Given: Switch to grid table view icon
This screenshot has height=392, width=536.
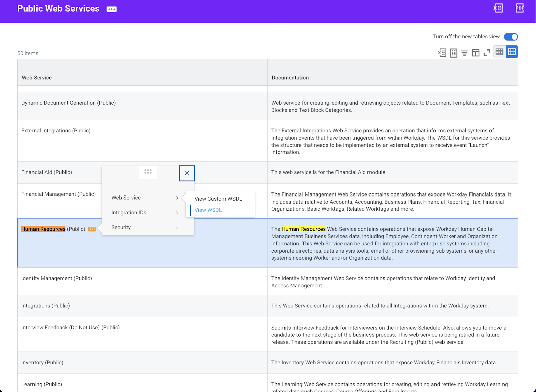Looking at the screenshot, I should click(512, 52).
